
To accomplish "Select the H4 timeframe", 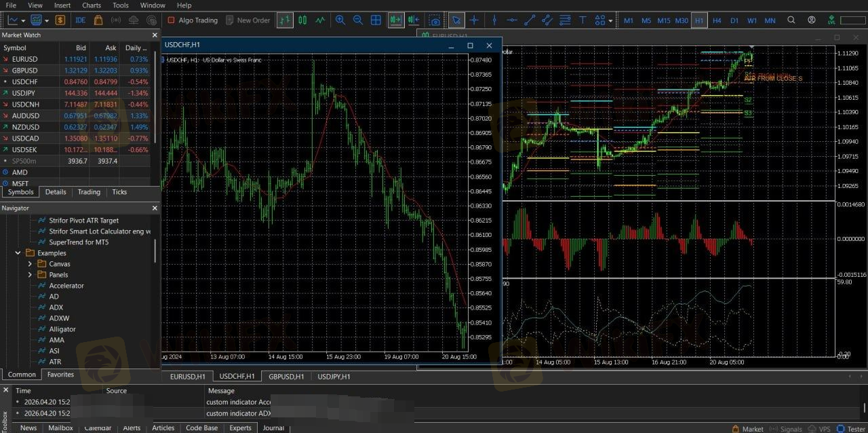I will [x=717, y=20].
